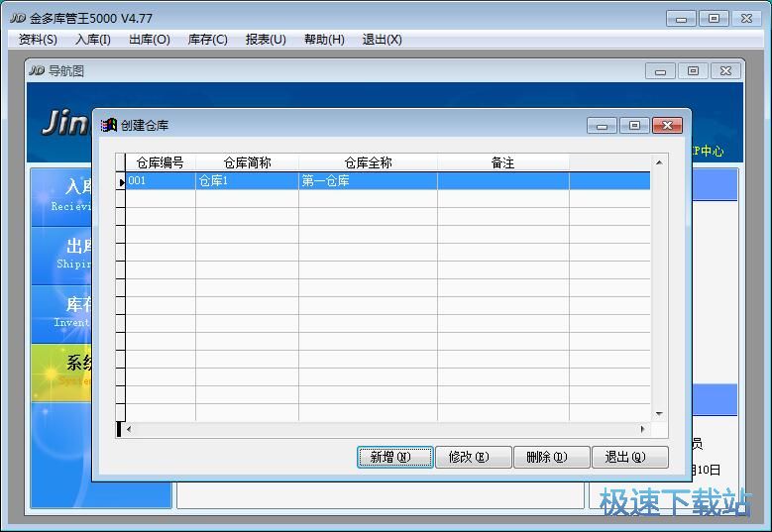Click the 备注 column header
Image resolution: width=772 pixels, height=532 pixels.
click(x=503, y=162)
